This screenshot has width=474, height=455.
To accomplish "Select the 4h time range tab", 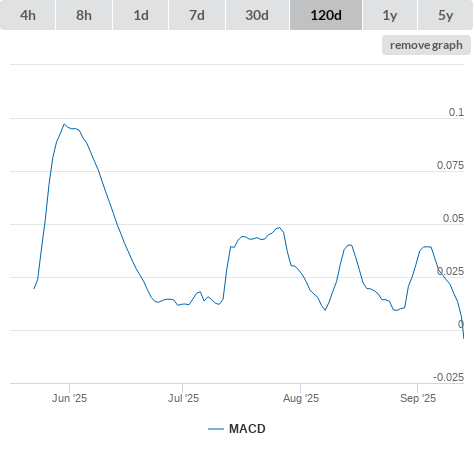I will 28,15.
